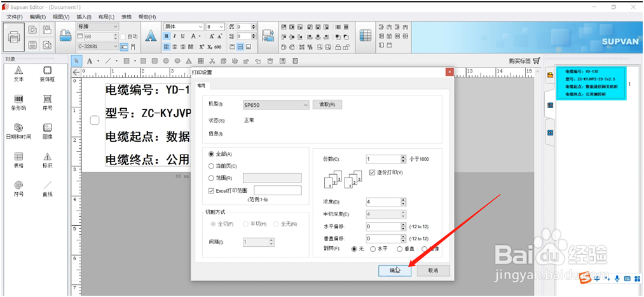
Task: Click the 浓度 density spinner arrows
Action: (x=403, y=202)
